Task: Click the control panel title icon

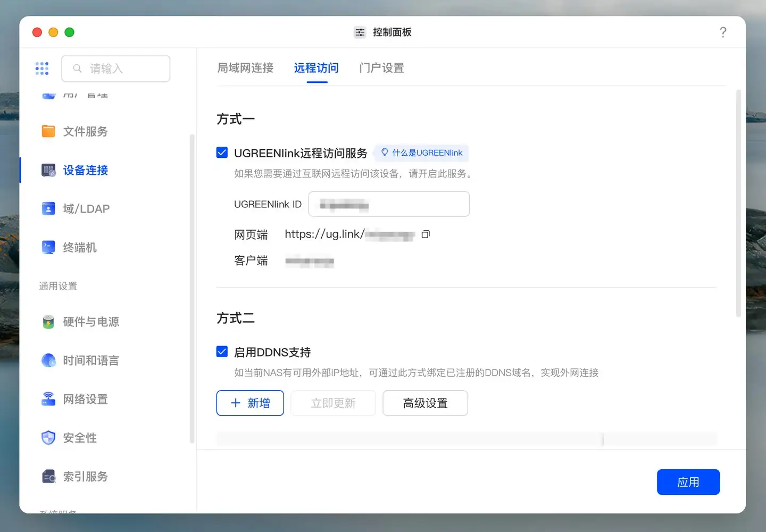Action: (360, 32)
